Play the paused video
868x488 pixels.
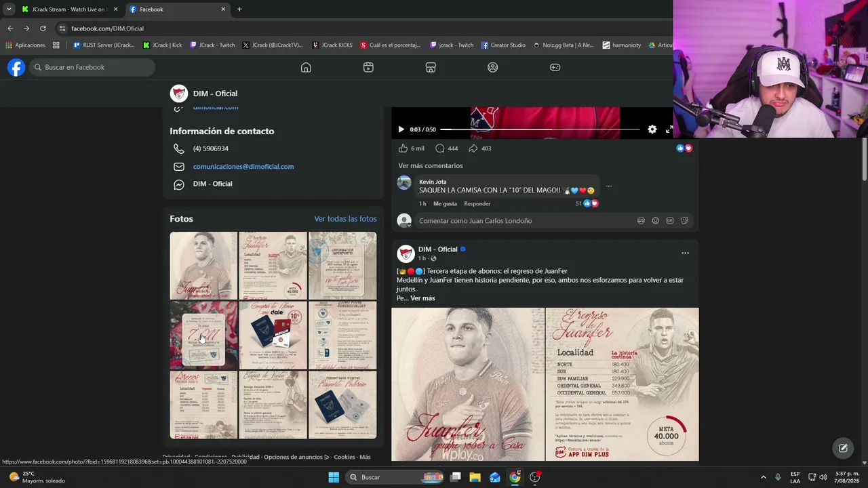click(401, 129)
